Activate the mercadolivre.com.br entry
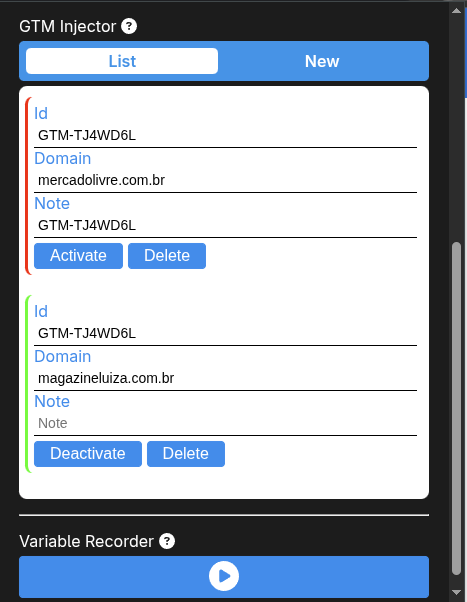Image resolution: width=467 pixels, height=602 pixels. tap(78, 256)
